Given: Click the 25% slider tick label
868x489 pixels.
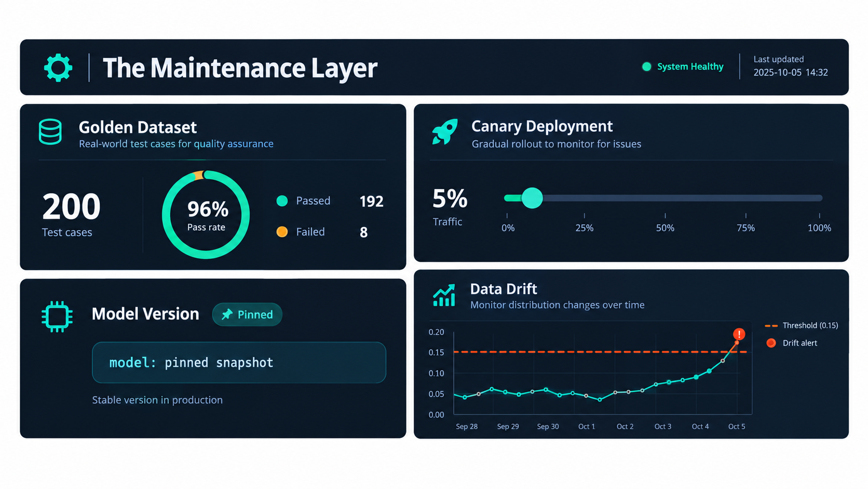Looking at the screenshot, I should click(584, 228).
